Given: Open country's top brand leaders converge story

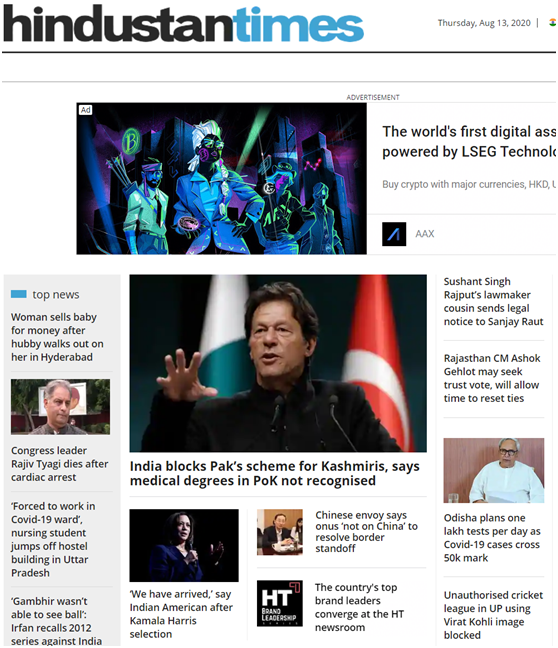Looking at the screenshot, I should click(359, 607).
